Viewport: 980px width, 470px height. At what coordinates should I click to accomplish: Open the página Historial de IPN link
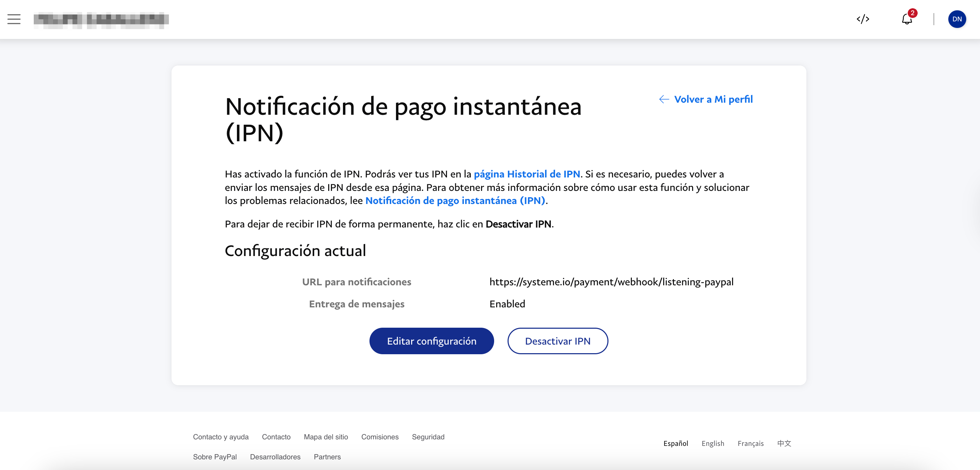[x=527, y=174]
